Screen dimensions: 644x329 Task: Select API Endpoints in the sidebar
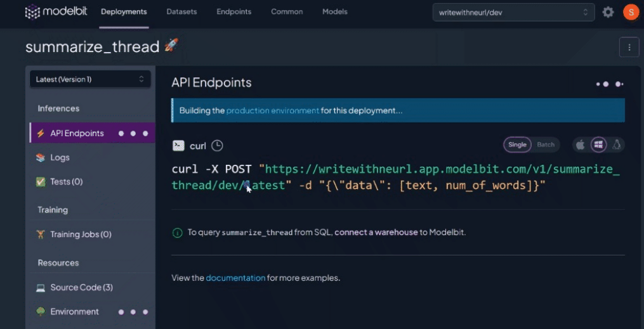click(93, 133)
